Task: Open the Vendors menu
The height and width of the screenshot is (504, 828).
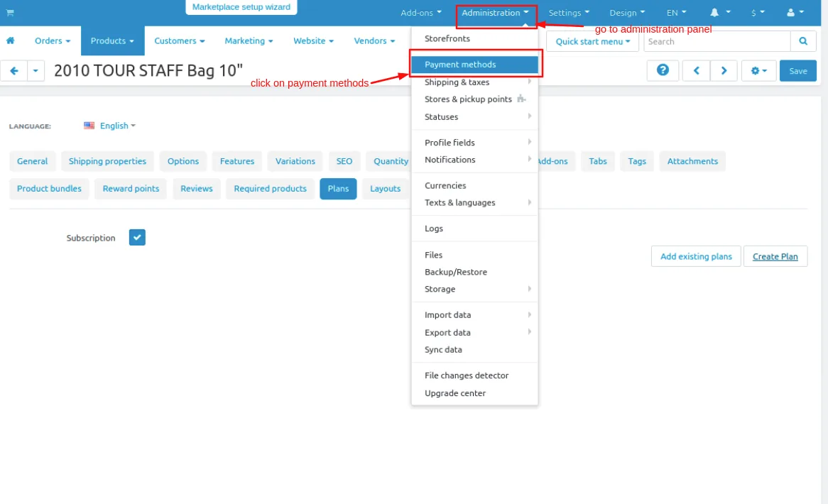Action: tap(374, 40)
